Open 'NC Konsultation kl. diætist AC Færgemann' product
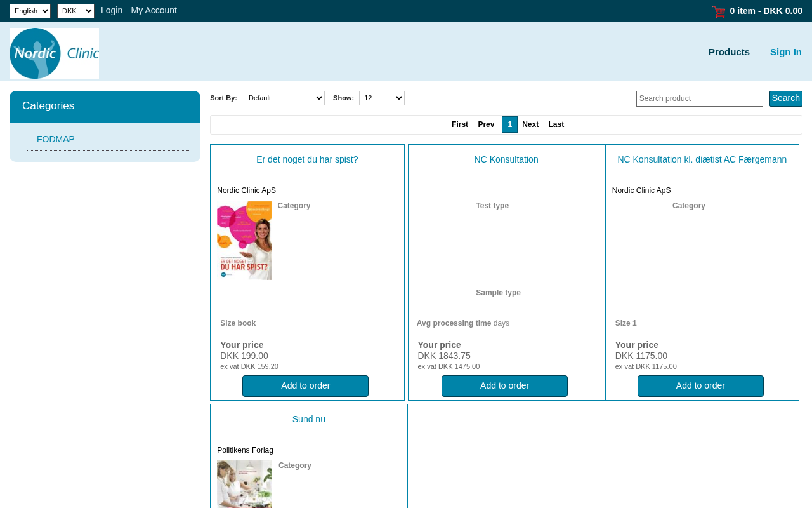812x508 pixels. click(x=702, y=159)
